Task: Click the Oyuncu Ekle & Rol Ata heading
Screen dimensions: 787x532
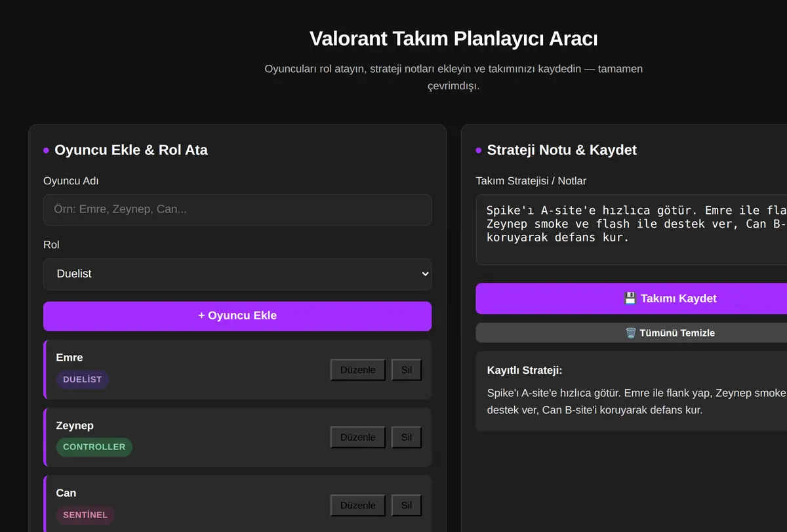Action: (x=131, y=150)
